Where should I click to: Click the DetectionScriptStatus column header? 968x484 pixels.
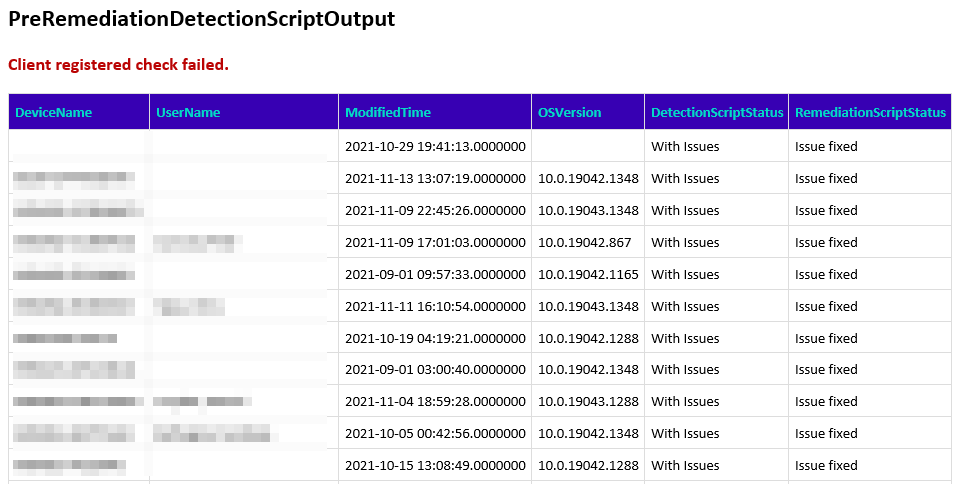pos(717,113)
